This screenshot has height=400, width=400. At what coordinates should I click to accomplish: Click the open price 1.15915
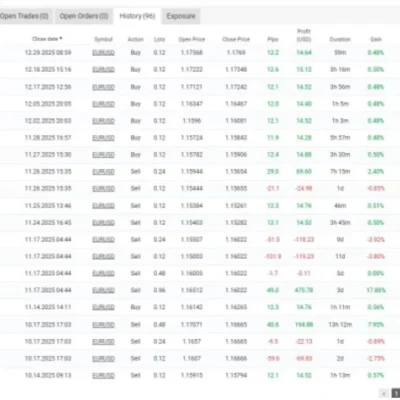[x=192, y=375]
